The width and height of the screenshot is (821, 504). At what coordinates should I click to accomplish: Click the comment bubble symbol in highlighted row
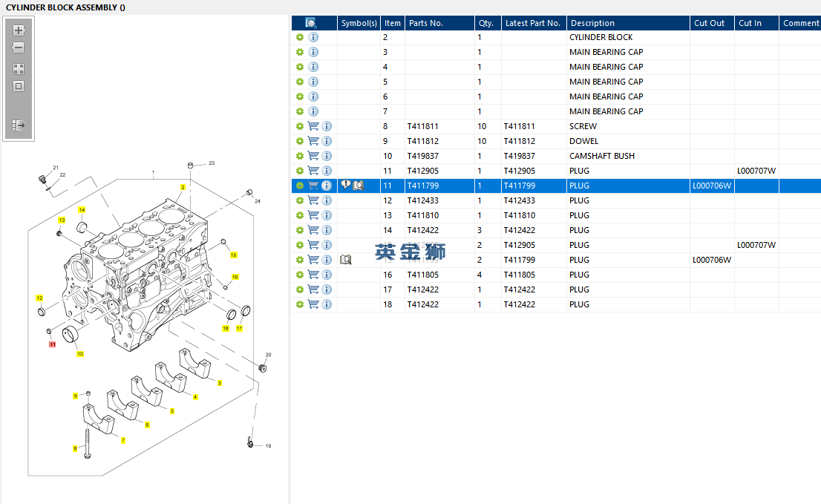pos(346,186)
